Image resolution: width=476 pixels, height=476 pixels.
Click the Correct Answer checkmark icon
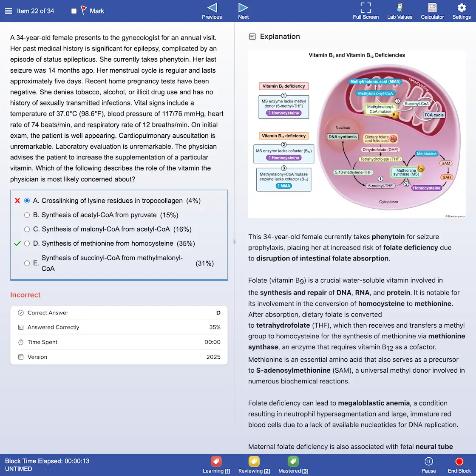coord(21,313)
